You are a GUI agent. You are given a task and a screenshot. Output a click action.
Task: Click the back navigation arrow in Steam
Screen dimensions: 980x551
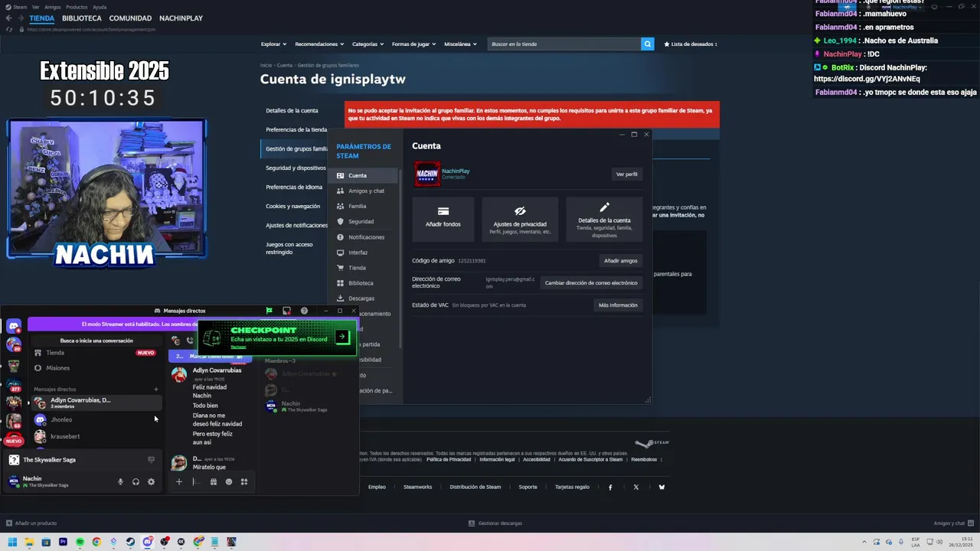[9, 18]
